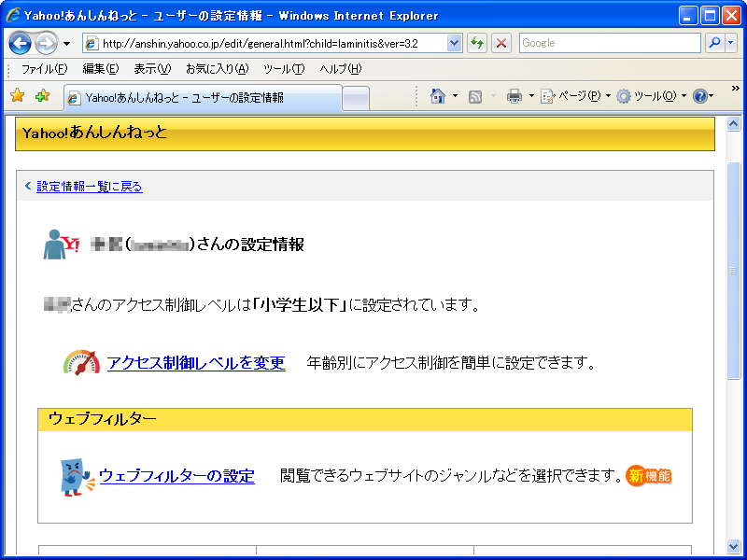This screenshot has height=560, width=747.
Task: Open the ツール(T) menu in menu bar
Action: 284,69
